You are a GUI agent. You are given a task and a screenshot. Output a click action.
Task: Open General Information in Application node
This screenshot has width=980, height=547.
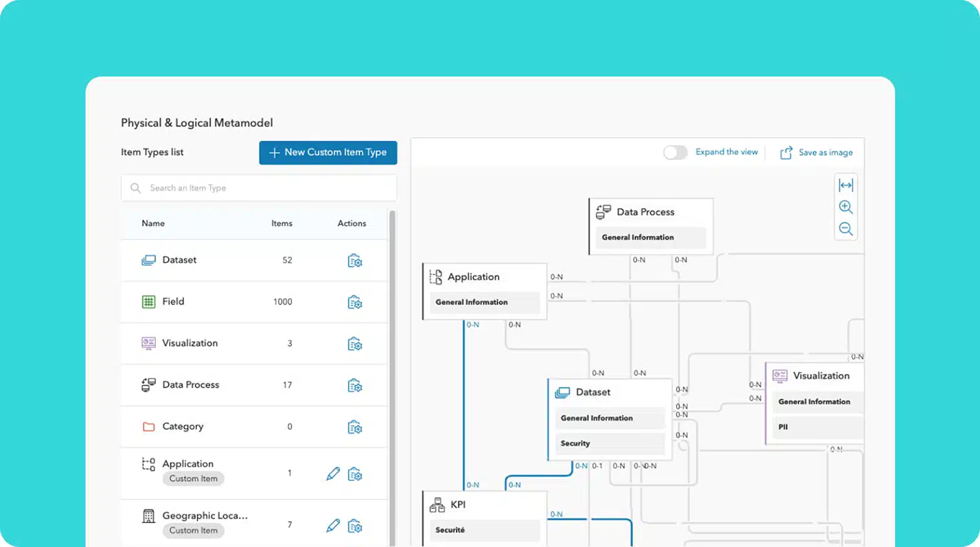(484, 302)
